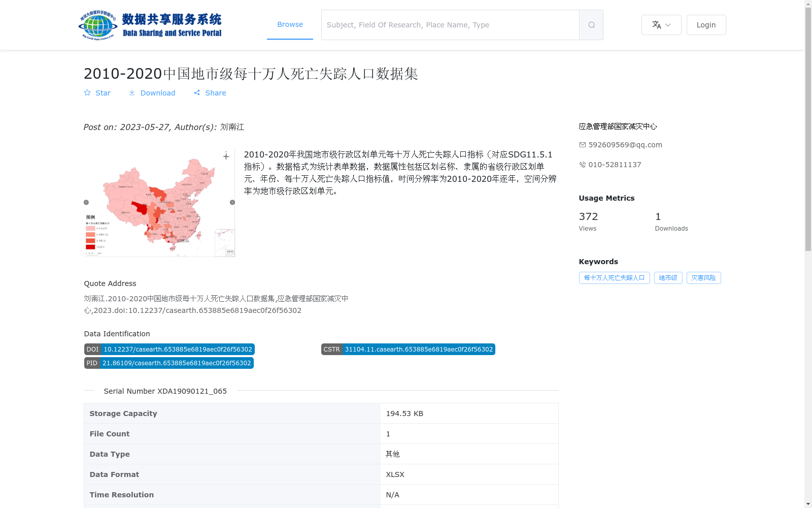812x508 pixels.
Task: Click the Storage Capacity value 194.53 KB
Action: tap(404, 414)
